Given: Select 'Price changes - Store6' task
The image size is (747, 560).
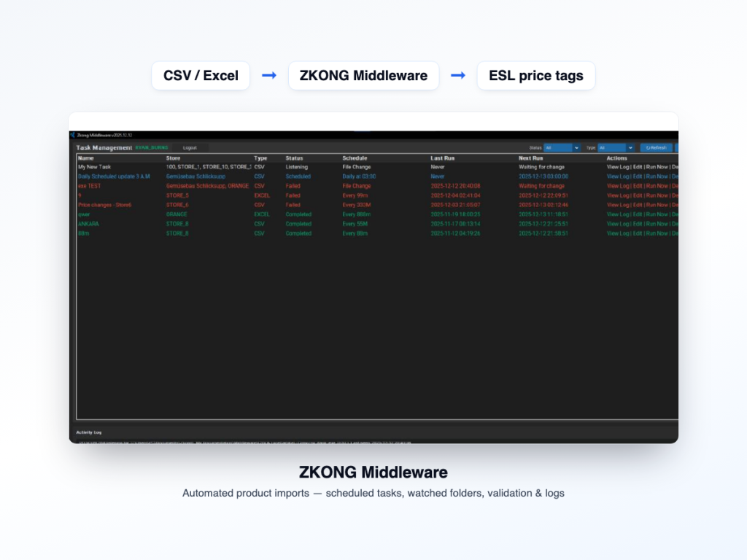Looking at the screenshot, I should [x=105, y=205].
